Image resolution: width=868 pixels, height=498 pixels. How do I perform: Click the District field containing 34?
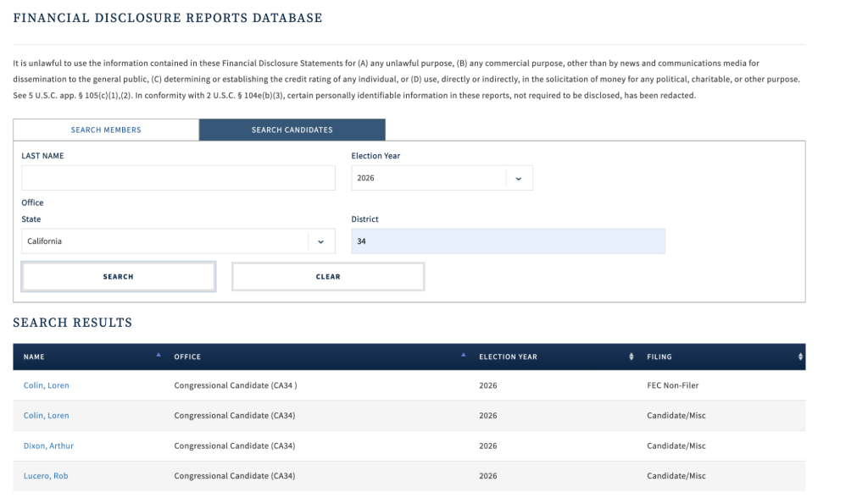pos(509,241)
